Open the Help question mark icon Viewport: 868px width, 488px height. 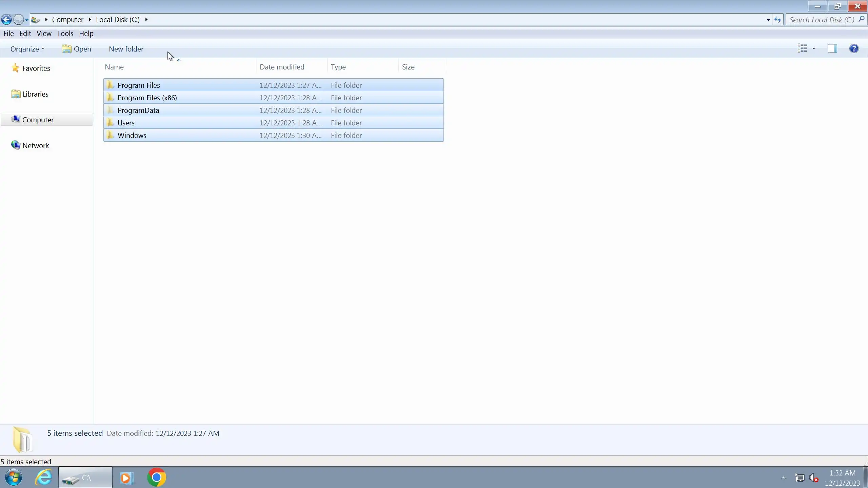coord(854,49)
